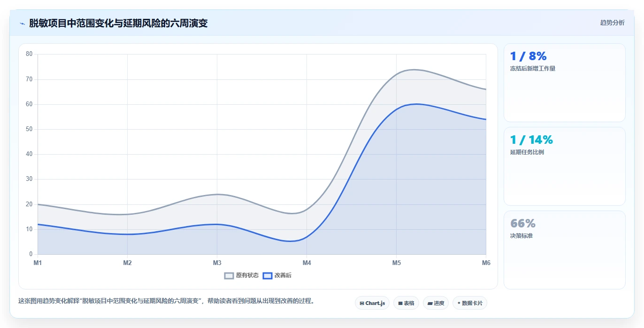The height and width of the screenshot is (328, 644).
Task: Click the 40 y-axis tick label
Action: (x=29, y=154)
